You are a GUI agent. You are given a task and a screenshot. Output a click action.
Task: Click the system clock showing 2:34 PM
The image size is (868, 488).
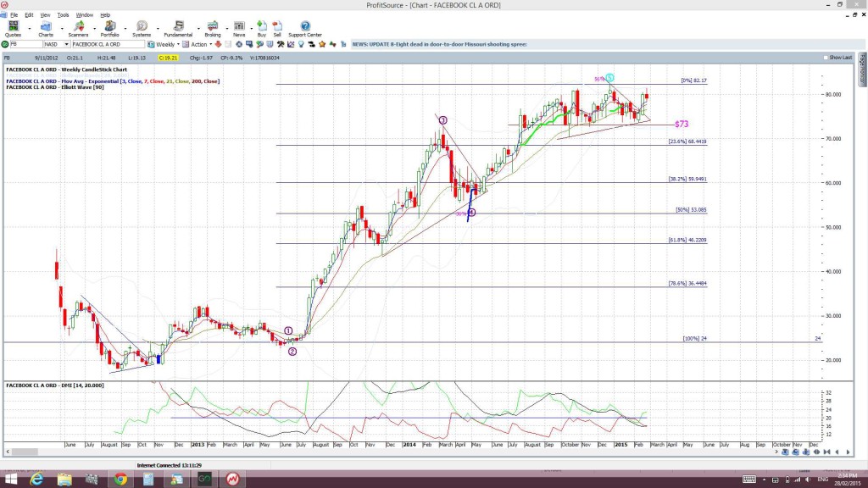coord(848,476)
